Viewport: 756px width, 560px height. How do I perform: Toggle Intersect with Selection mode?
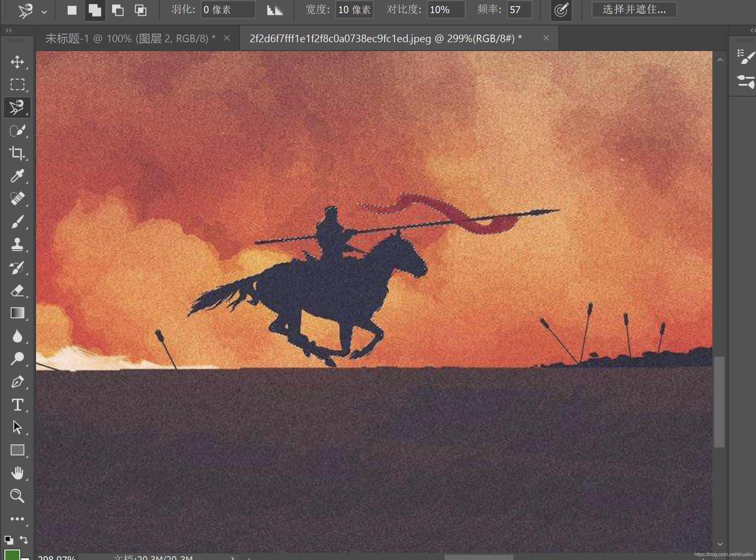click(x=140, y=10)
